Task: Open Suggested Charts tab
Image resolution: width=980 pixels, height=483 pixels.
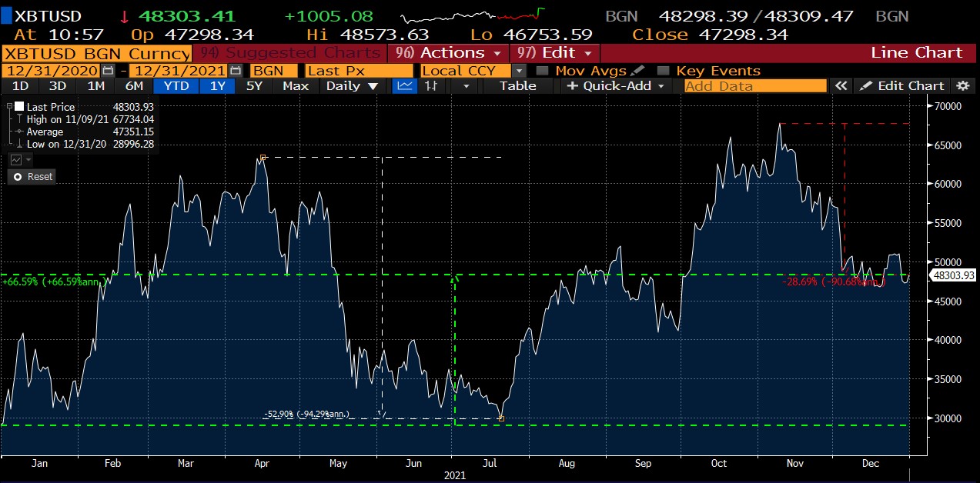Action: click(290, 52)
